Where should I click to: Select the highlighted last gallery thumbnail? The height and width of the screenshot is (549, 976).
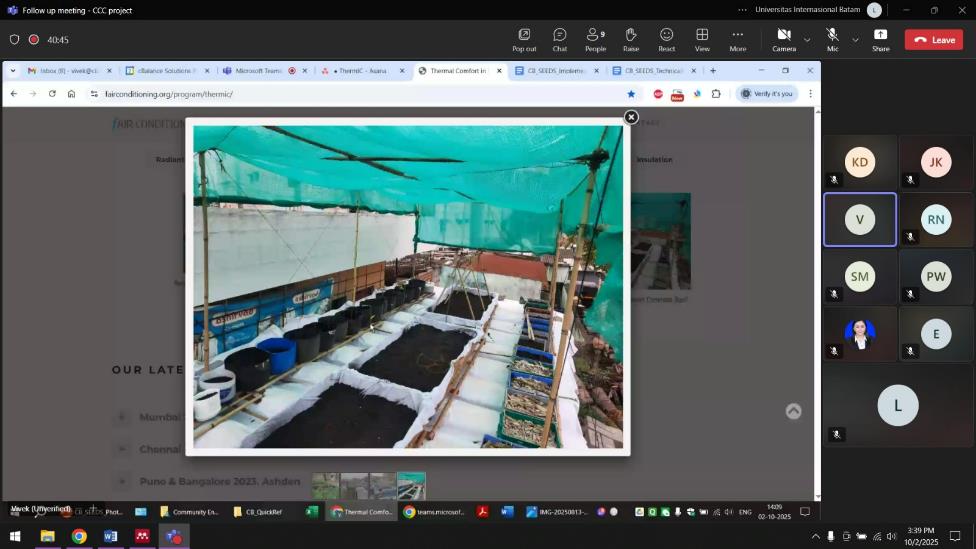(x=411, y=486)
